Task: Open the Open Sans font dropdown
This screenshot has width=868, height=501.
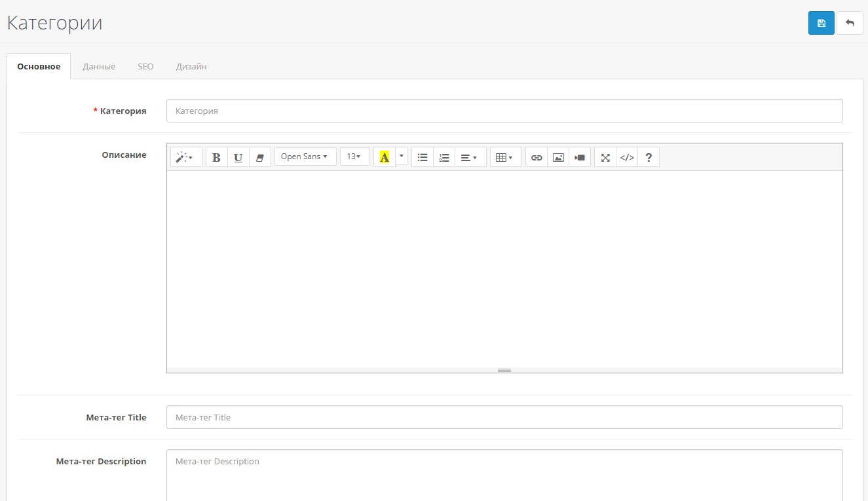Action: tap(305, 157)
